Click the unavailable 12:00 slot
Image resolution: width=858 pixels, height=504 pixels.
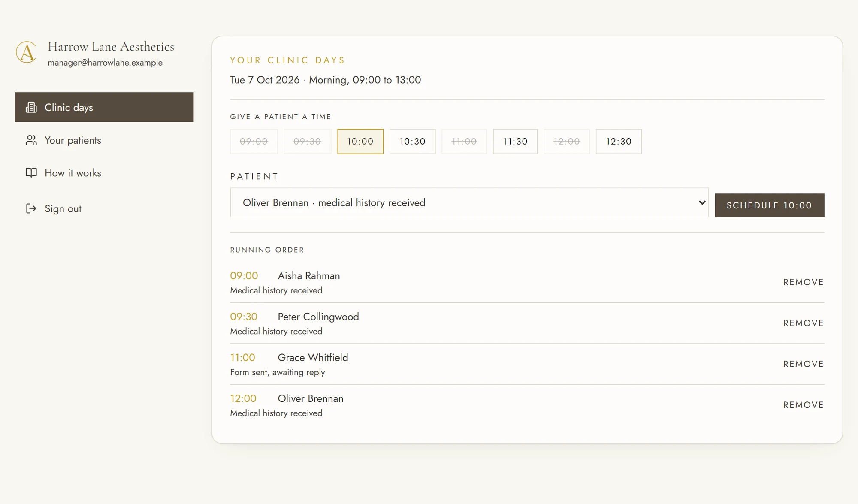click(x=567, y=142)
